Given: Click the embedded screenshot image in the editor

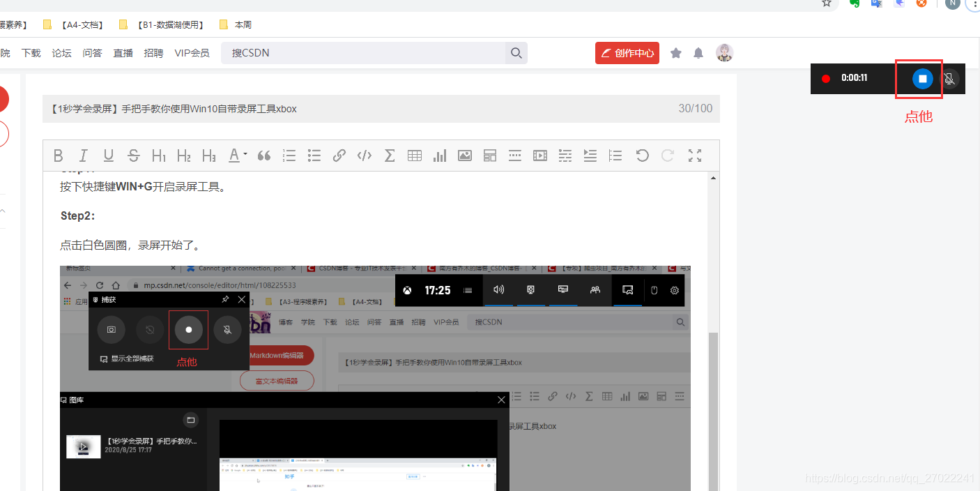Looking at the screenshot, I should (375, 378).
